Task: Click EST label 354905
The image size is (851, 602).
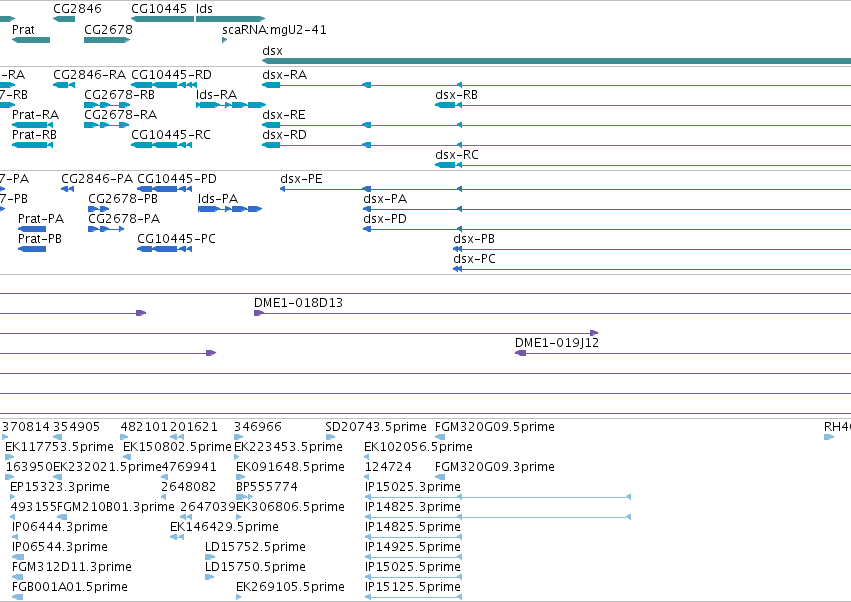Action: point(77,427)
